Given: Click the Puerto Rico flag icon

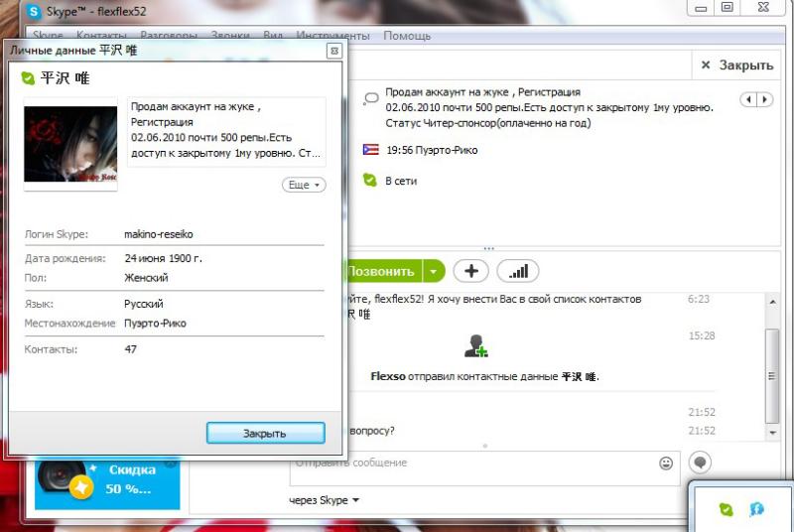Looking at the screenshot, I should coord(370,150).
